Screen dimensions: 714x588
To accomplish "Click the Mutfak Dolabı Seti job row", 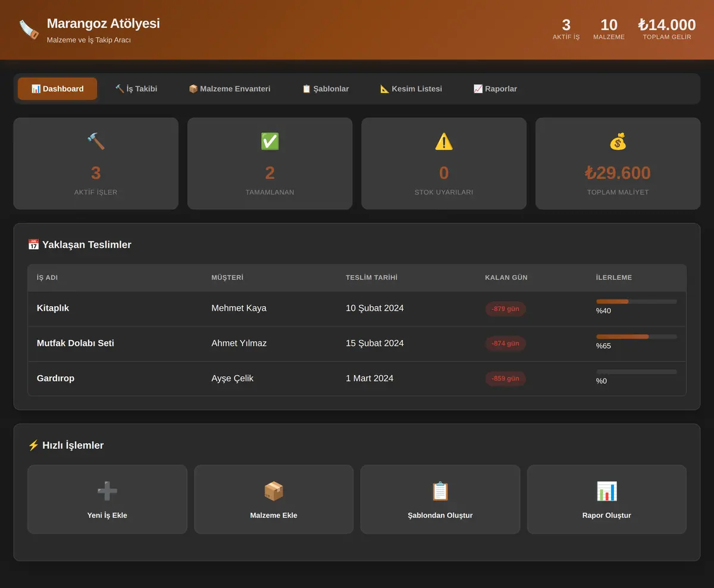I will (x=357, y=344).
